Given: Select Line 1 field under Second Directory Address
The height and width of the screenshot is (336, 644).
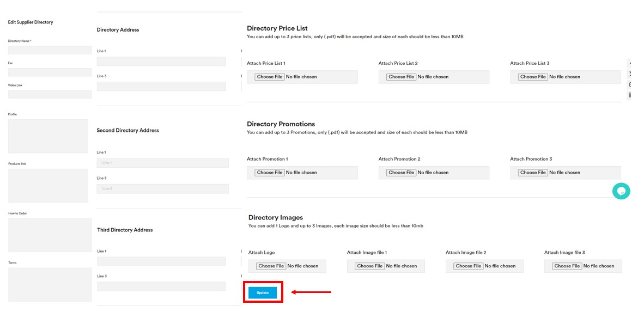Looking at the screenshot, I should (162, 163).
